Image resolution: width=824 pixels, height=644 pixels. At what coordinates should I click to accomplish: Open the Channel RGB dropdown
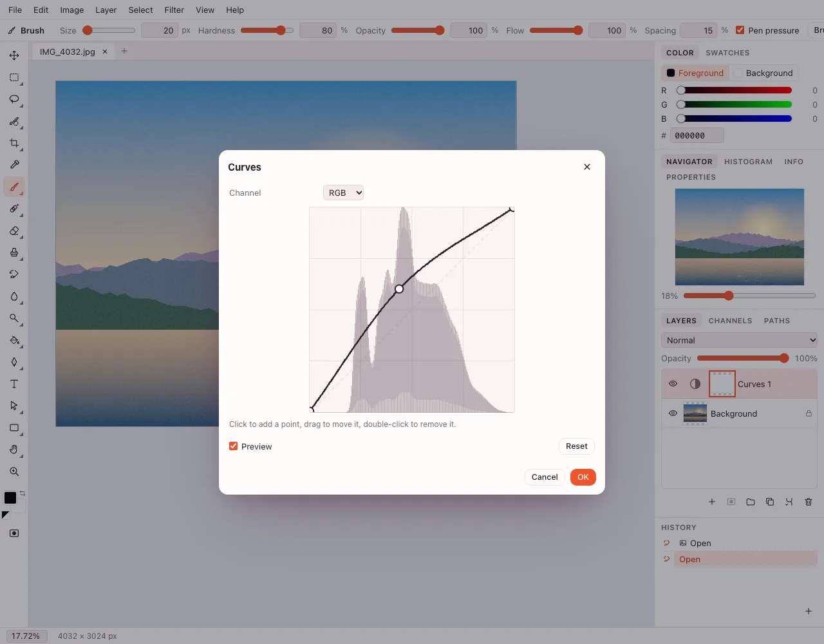point(343,193)
